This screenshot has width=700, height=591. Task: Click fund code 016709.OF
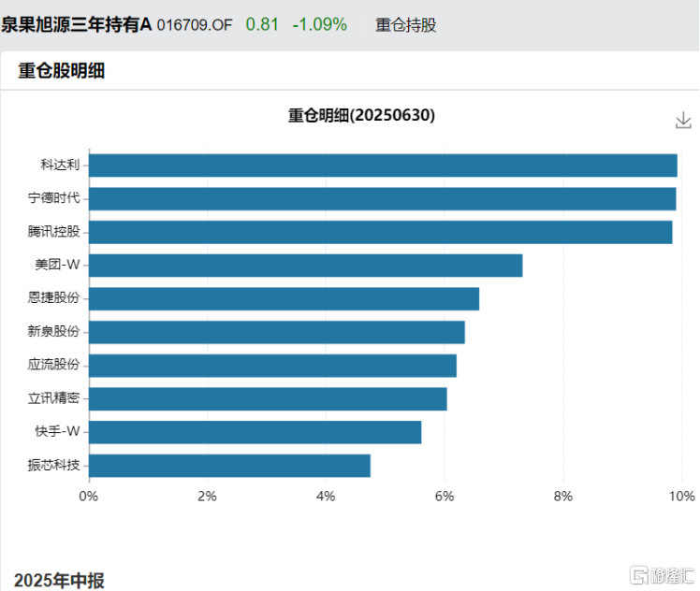195,25
